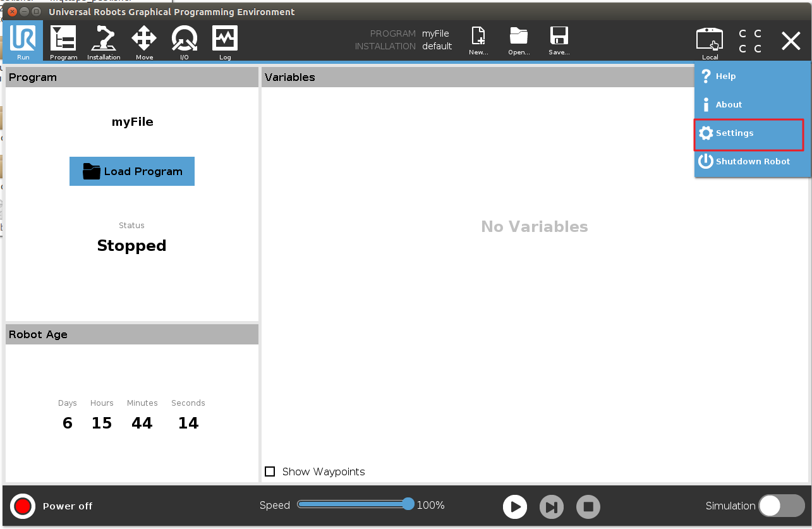Switch to the Program tab
Viewport: 812px width, 529px height.
click(x=63, y=41)
